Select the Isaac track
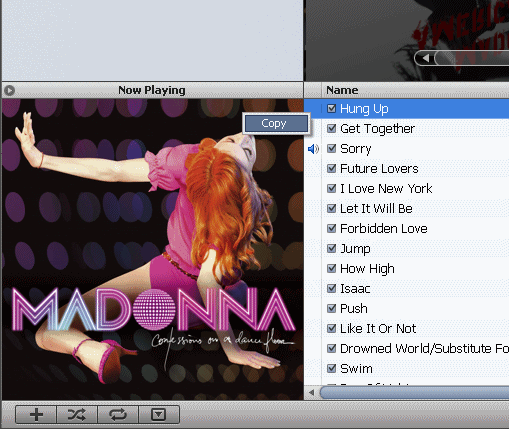The height and width of the screenshot is (429, 509). click(x=355, y=289)
